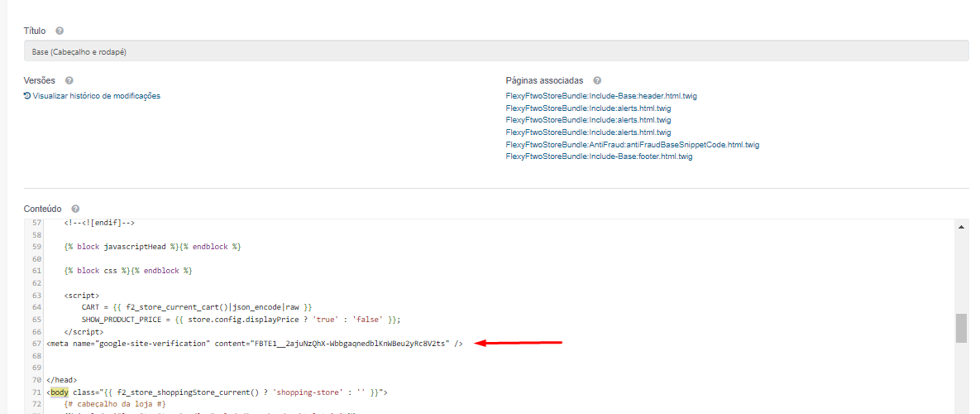The width and height of the screenshot is (980, 414).
Task: Click help icon next to Páginas associadas
Action: click(x=597, y=80)
